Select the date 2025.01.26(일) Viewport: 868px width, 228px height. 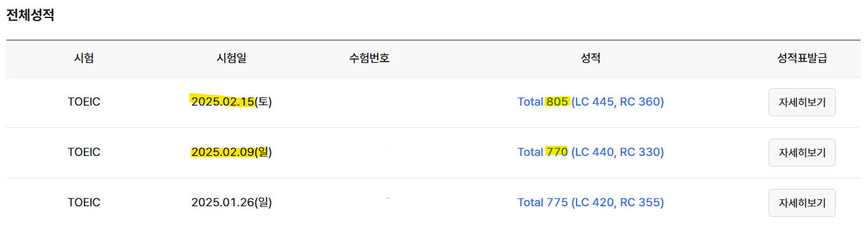click(232, 203)
